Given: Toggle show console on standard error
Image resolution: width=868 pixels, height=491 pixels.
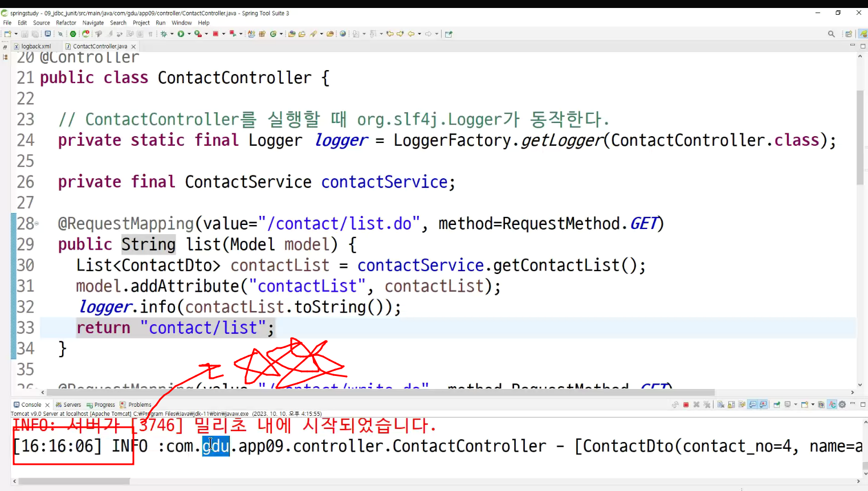Looking at the screenshot, I should (763, 404).
